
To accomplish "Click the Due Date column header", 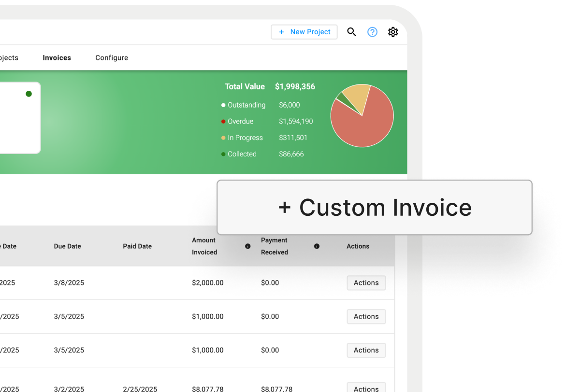I will [x=68, y=246].
